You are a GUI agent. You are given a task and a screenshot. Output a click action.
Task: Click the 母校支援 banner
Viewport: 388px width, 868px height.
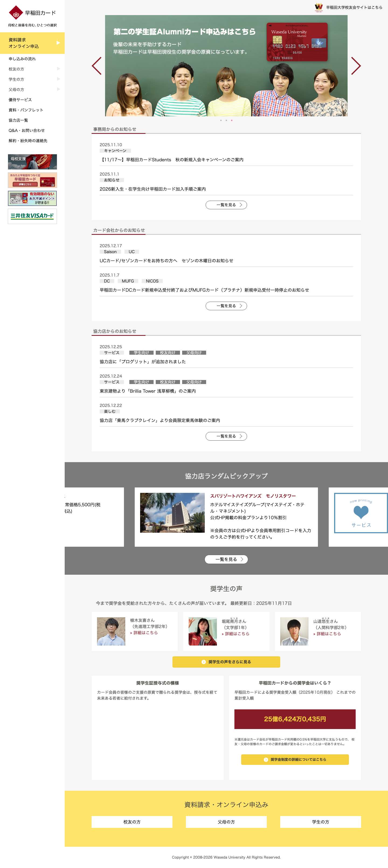pyautogui.click(x=32, y=162)
